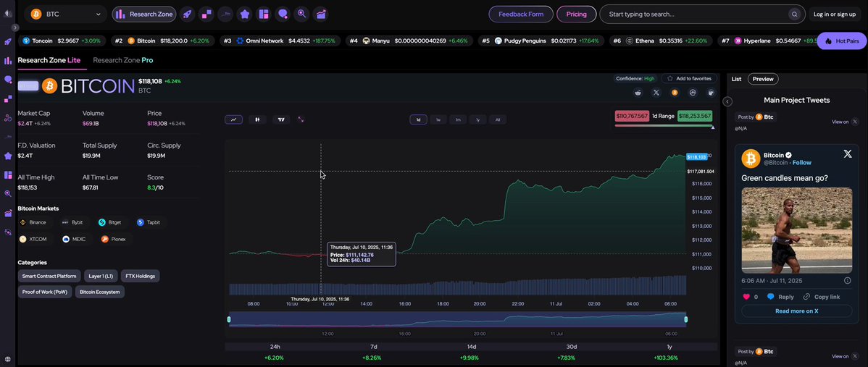
Task: Open the Pricing page
Action: pos(576,14)
